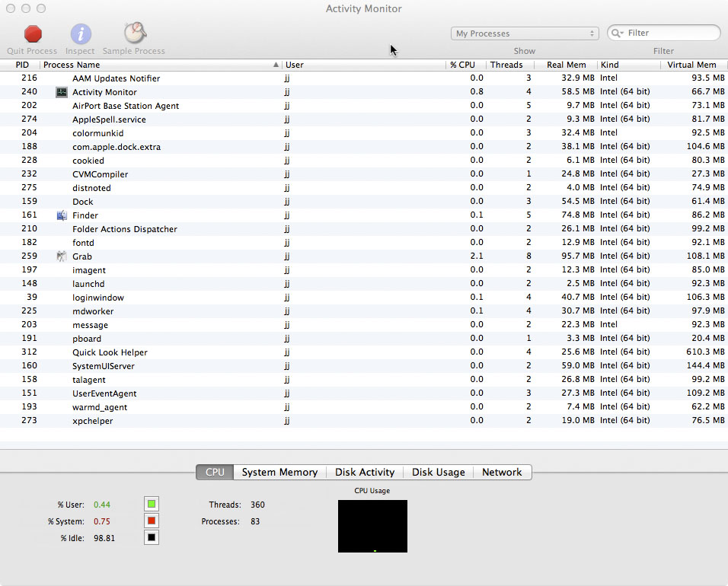Viewport: 728px width, 586px height.
Task: Select the AirPort Base Station Agent process
Action: 364,105
